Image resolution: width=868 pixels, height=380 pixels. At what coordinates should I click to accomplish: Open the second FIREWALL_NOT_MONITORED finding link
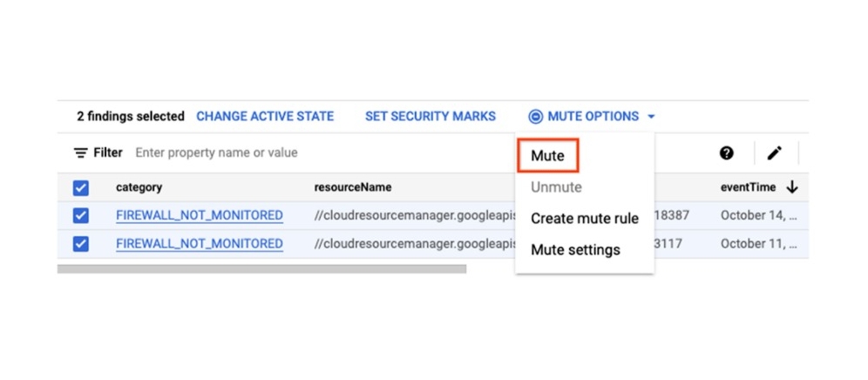click(199, 244)
